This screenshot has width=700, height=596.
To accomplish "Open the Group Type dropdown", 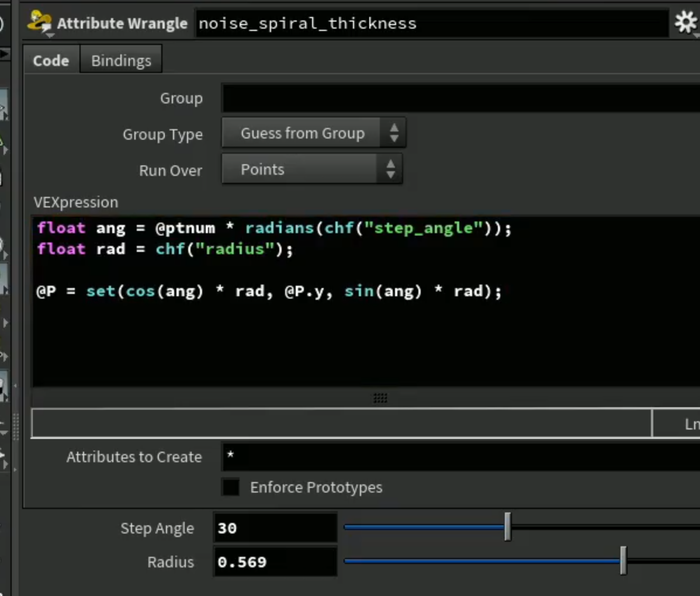I will pyautogui.click(x=313, y=133).
